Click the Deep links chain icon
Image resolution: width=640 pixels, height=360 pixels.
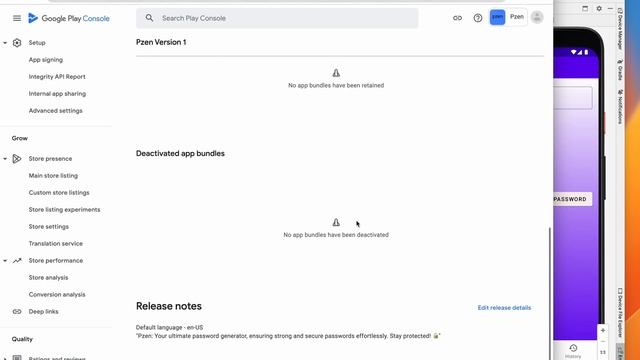(x=17, y=311)
